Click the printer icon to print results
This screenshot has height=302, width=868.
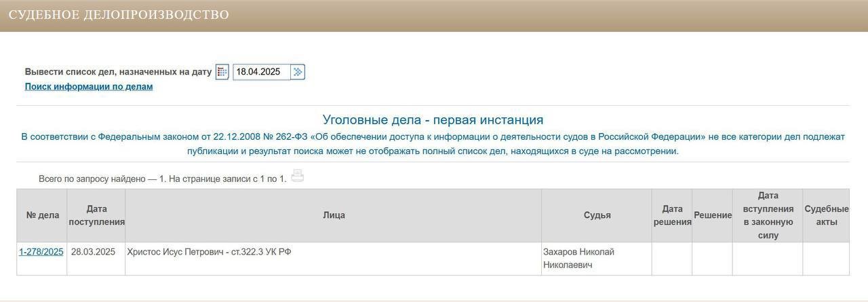pos(297,176)
